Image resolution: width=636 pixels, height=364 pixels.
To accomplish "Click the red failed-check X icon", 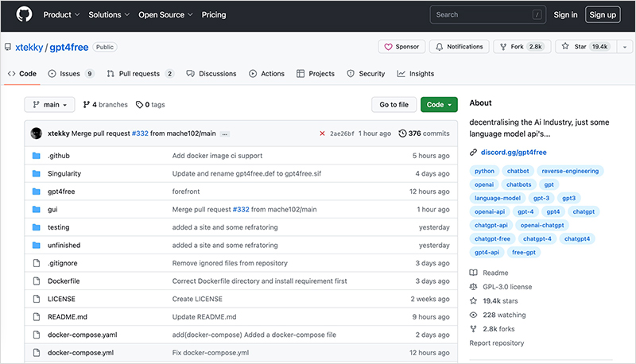I will tap(322, 134).
